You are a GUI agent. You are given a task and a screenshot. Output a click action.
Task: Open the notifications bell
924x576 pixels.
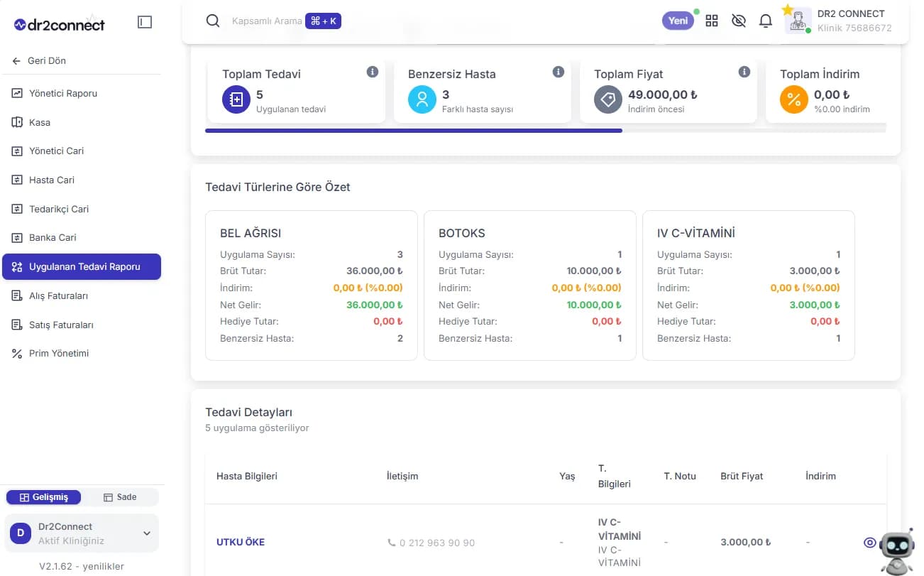click(x=766, y=21)
